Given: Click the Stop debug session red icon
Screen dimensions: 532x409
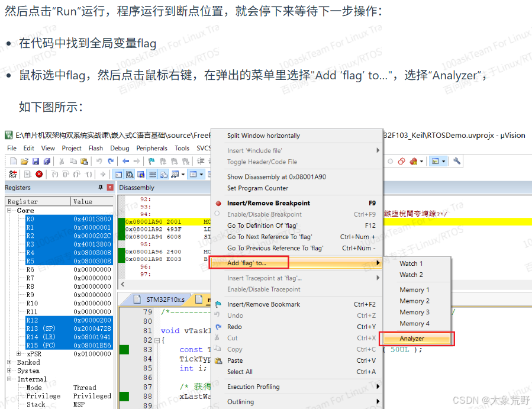Looking at the screenshot, I should [x=38, y=174].
